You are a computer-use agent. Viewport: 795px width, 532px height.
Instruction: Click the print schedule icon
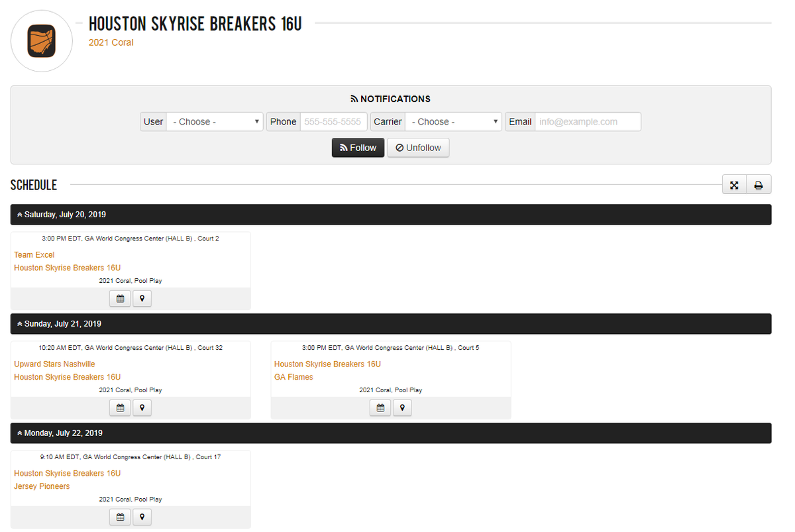(759, 186)
